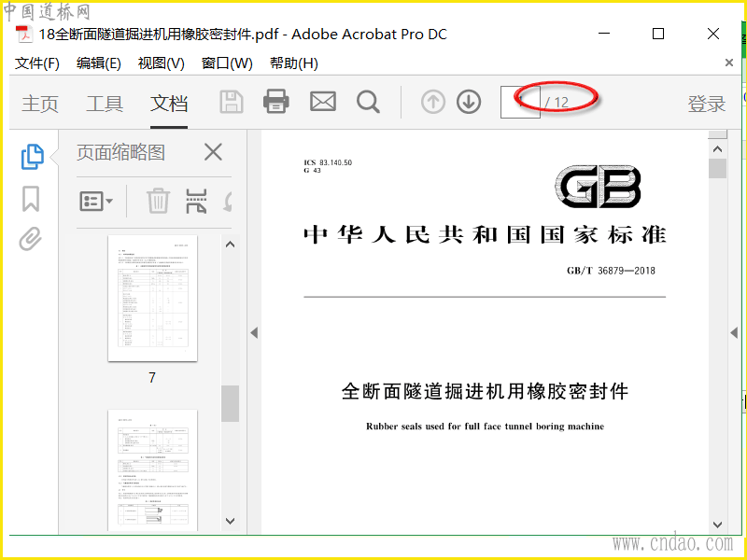Select page 7 thumbnail
Viewport: 747px width, 560px height.
coord(152,298)
